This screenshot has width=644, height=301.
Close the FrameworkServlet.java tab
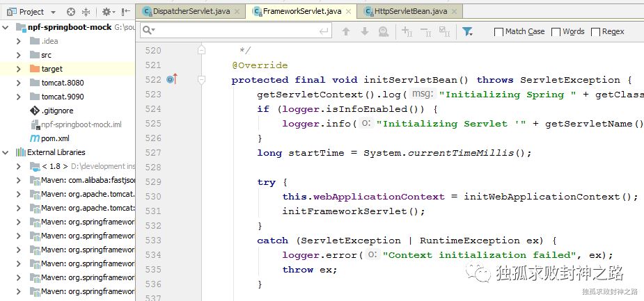pos(348,12)
